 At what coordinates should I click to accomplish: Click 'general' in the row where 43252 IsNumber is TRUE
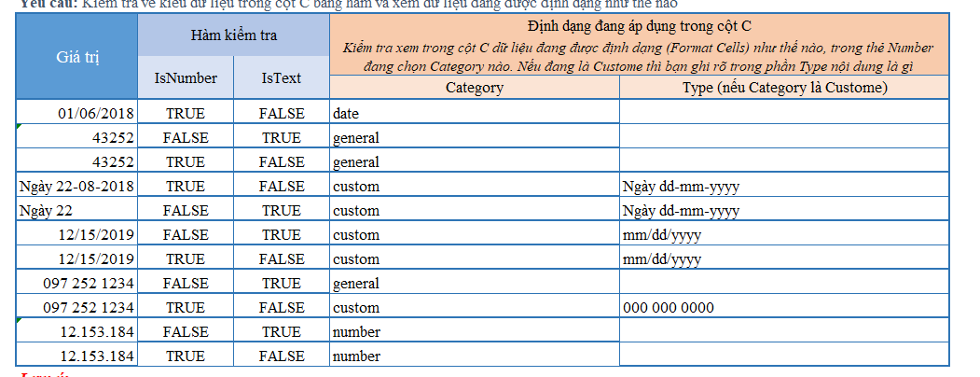475,161
